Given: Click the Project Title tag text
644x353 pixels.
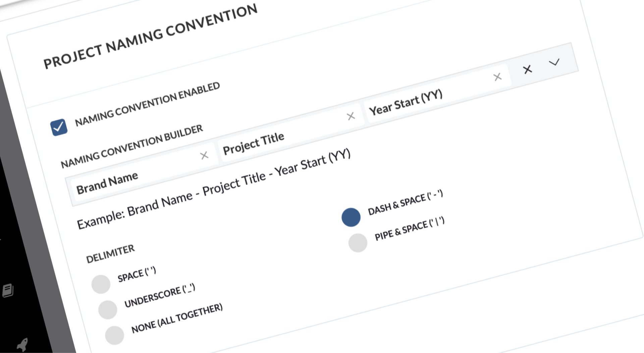Looking at the screenshot, I should [x=254, y=143].
